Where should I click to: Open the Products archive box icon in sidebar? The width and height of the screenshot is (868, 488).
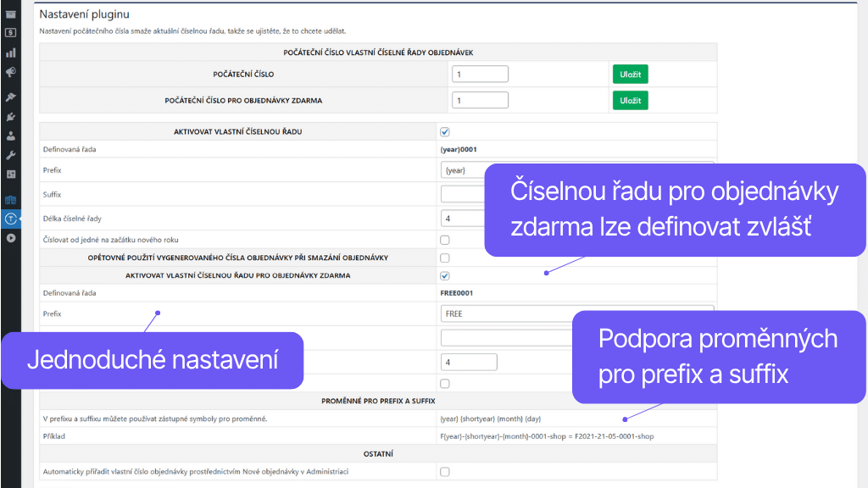click(x=11, y=14)
